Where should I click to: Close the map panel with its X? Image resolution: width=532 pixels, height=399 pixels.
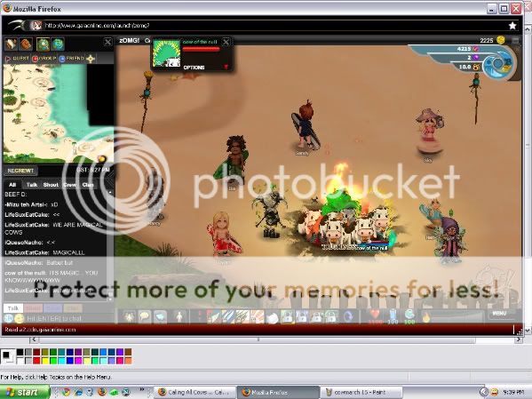pyautogui.click(x=107, y=42)
